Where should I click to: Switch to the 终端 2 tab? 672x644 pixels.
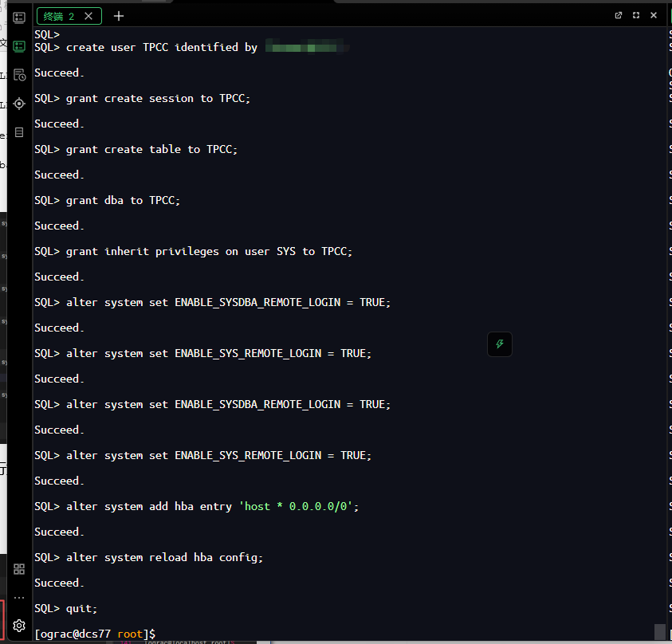(x=59, y=16)
